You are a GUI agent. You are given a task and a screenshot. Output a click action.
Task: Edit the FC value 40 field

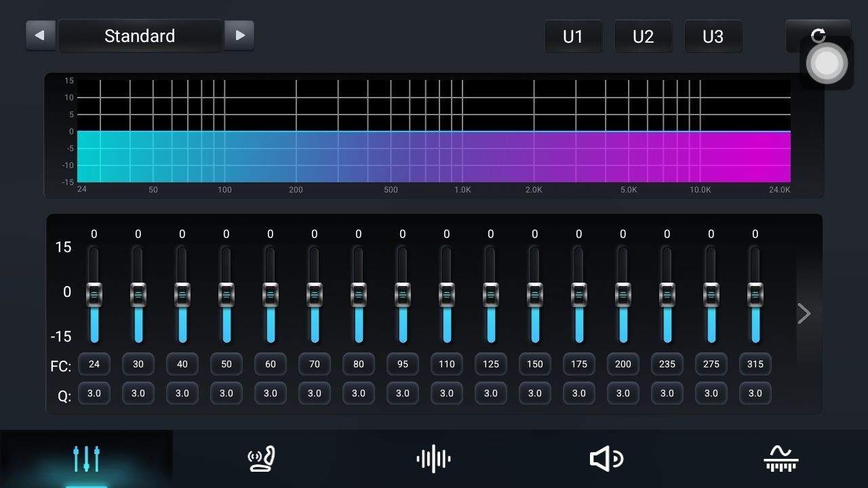tap(182, 364)
